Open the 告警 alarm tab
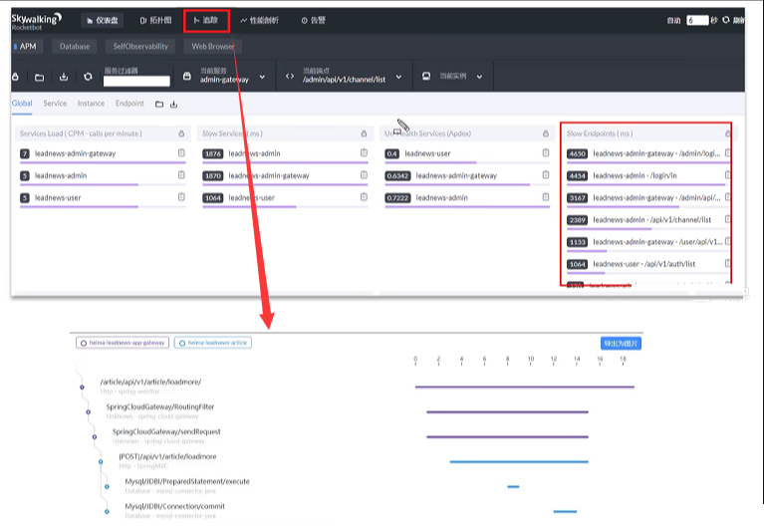 pyautogui.click(x=314, y=21)
